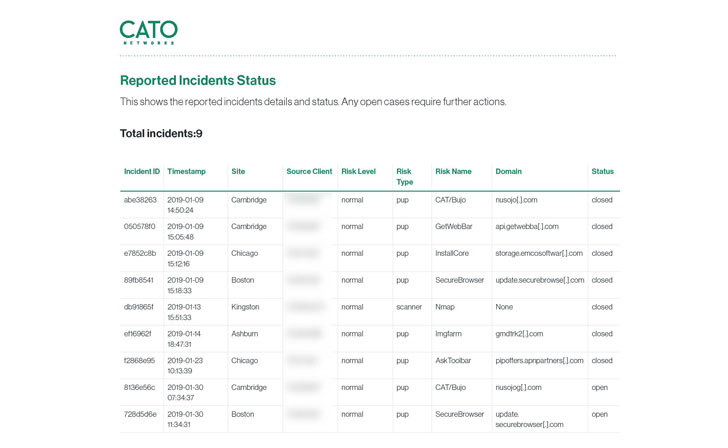The image size is (728, 448).
Task: Sort by the Timestamp column header
Action: pos(186,172)
